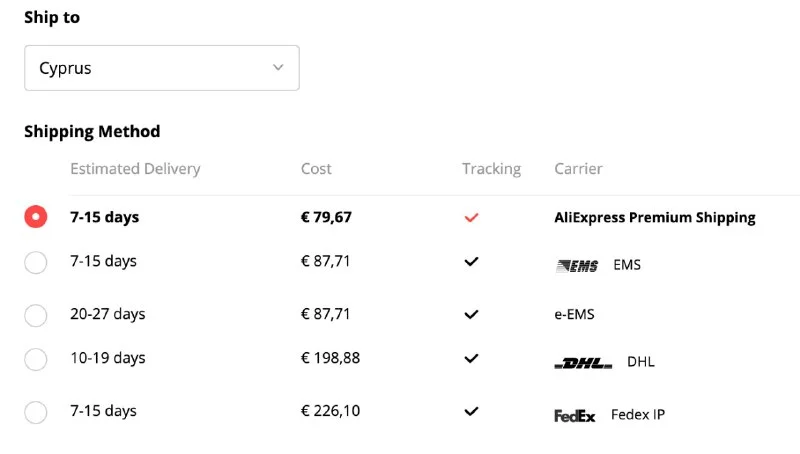Click the Cost column header
This screenshot has height=454, width=800.
(x=316, y=169)
